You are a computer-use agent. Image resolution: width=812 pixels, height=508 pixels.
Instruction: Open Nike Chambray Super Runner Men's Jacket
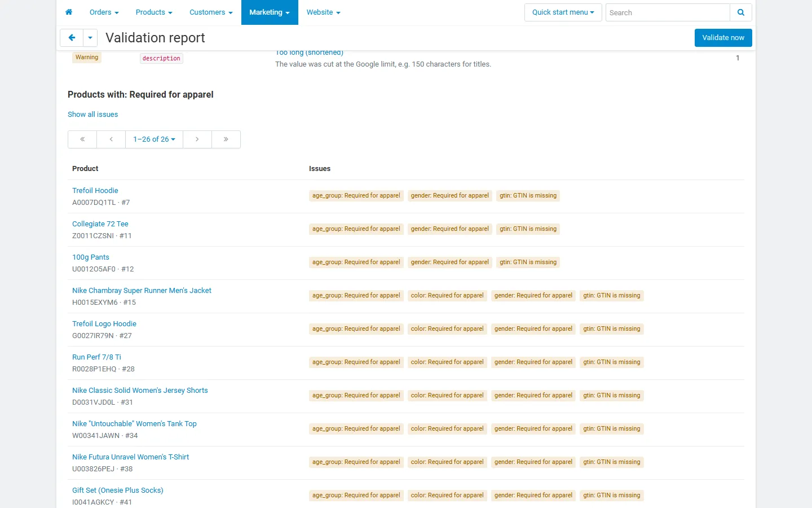(x=142, y=291)
